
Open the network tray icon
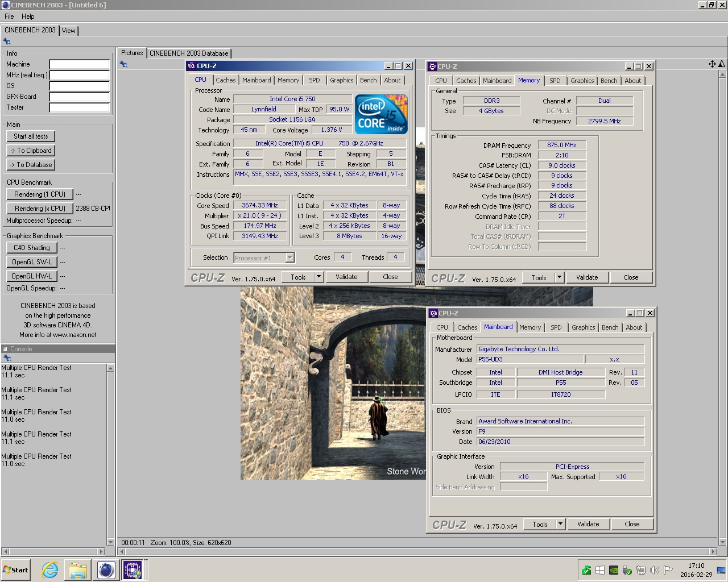point(641,570)
